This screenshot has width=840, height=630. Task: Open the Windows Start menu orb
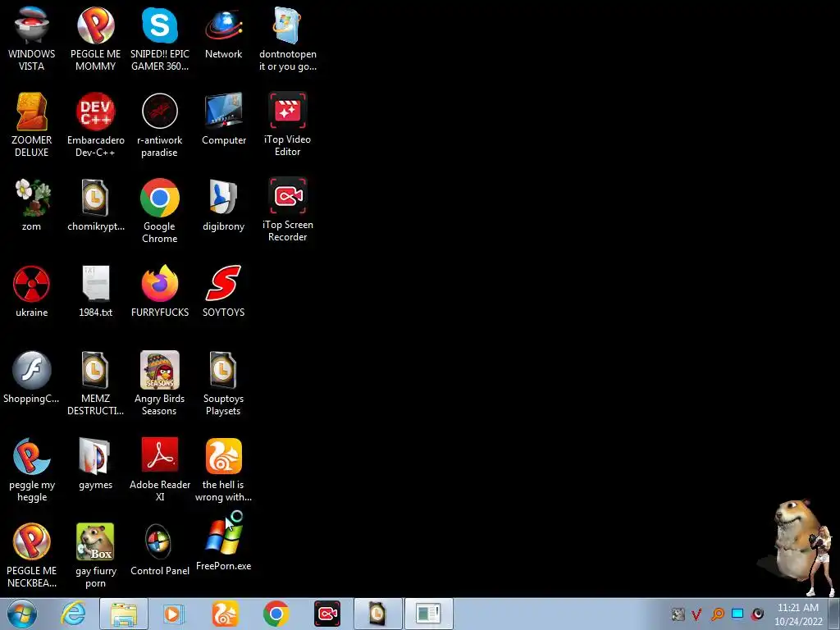coord(22,614)
